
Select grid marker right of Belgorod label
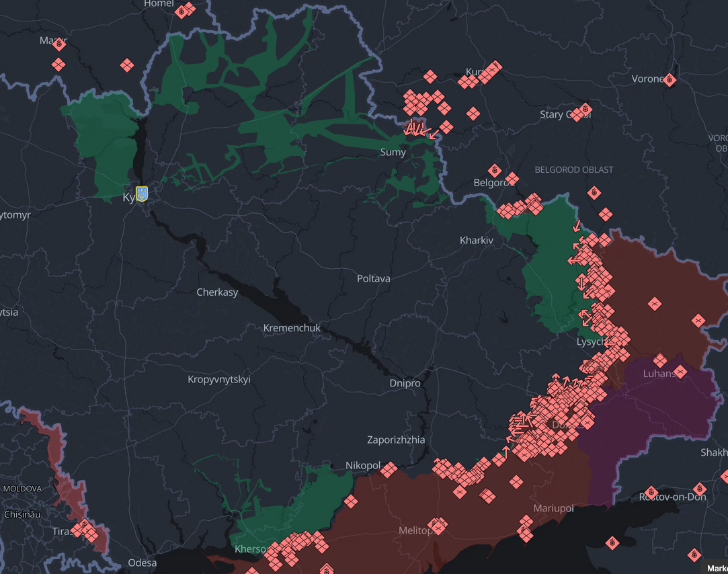[512, 179]
